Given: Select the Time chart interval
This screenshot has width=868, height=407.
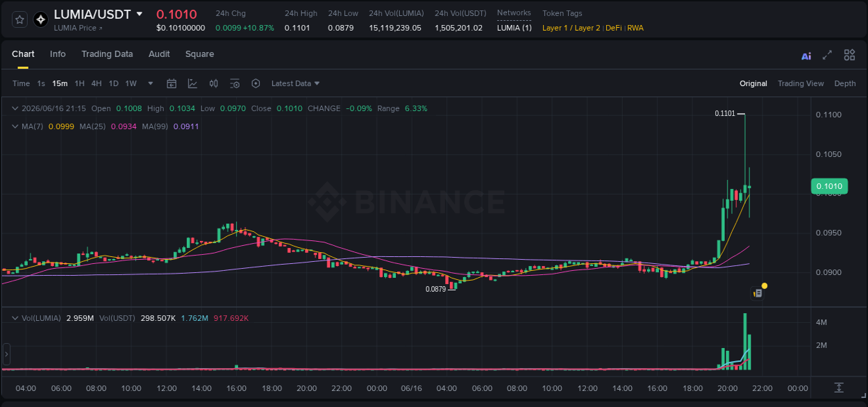Looking at the screenshot, I should coord(21,83).
